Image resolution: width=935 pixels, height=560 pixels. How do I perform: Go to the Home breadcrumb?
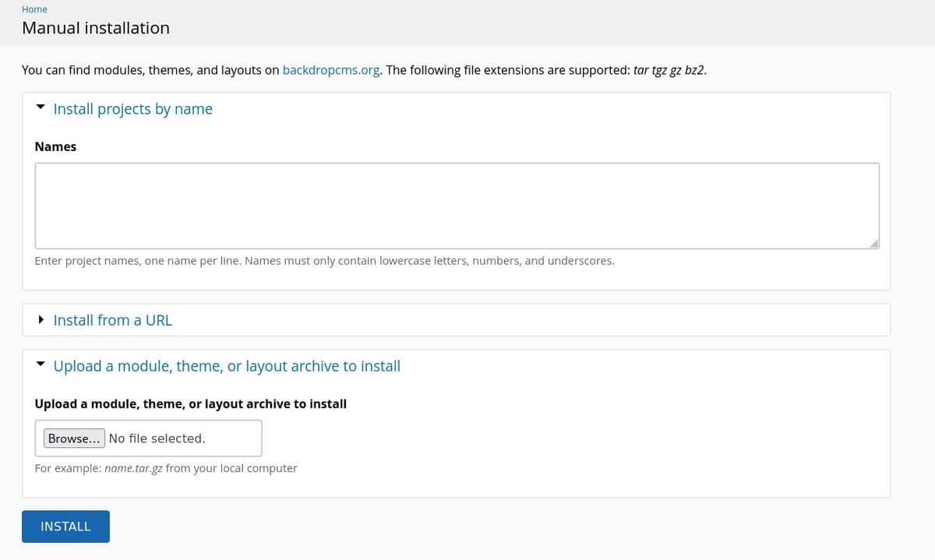[x=34, y=9]
